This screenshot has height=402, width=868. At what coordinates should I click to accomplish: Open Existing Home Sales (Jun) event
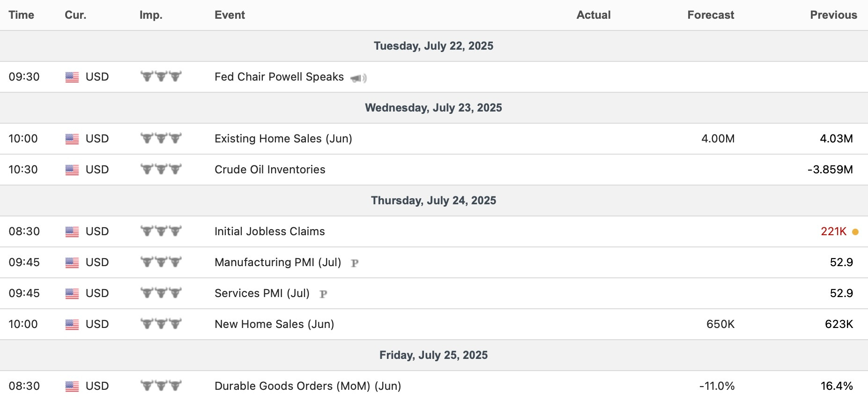click(x=283, y=139)
